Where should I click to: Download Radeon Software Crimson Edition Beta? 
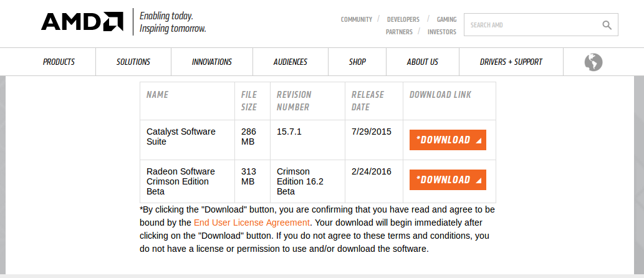[x=448, y=180]
